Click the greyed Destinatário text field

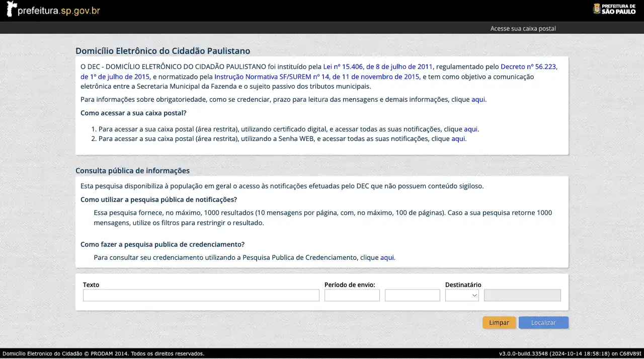coord(522,296)
